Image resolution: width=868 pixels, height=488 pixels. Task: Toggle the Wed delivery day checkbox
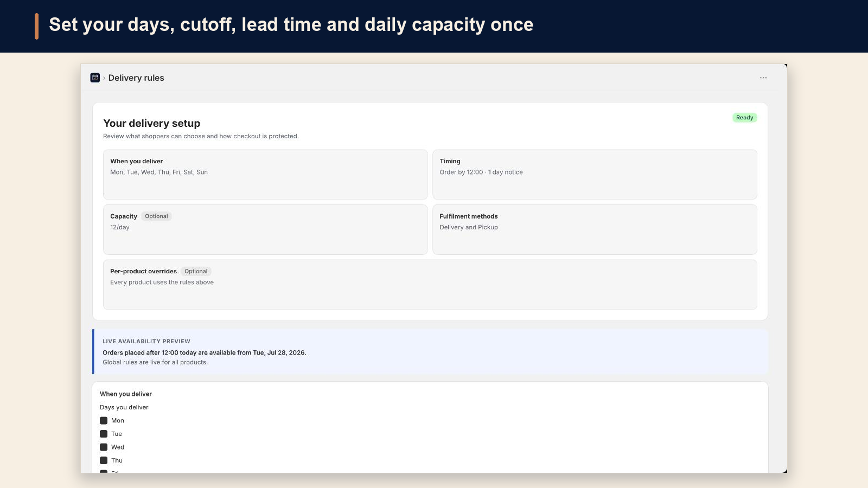[104, 447]
